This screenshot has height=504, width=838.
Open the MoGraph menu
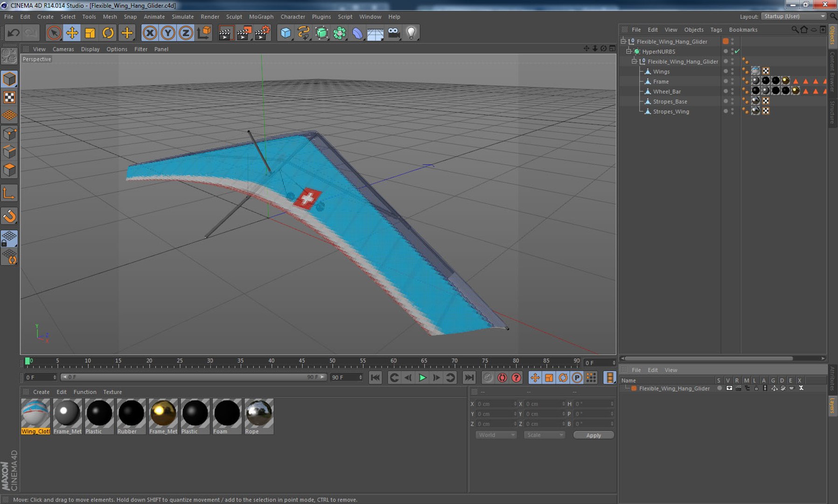click(x=261, y=17)
